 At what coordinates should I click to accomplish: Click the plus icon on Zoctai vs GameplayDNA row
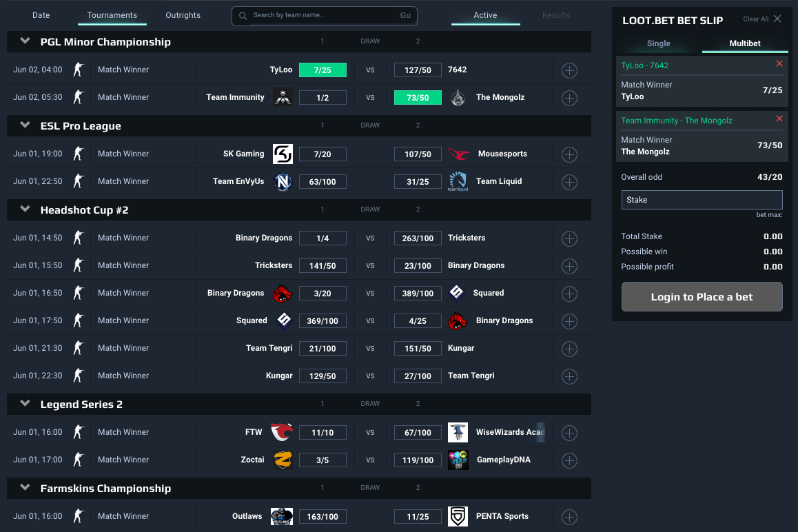(569, 460)
